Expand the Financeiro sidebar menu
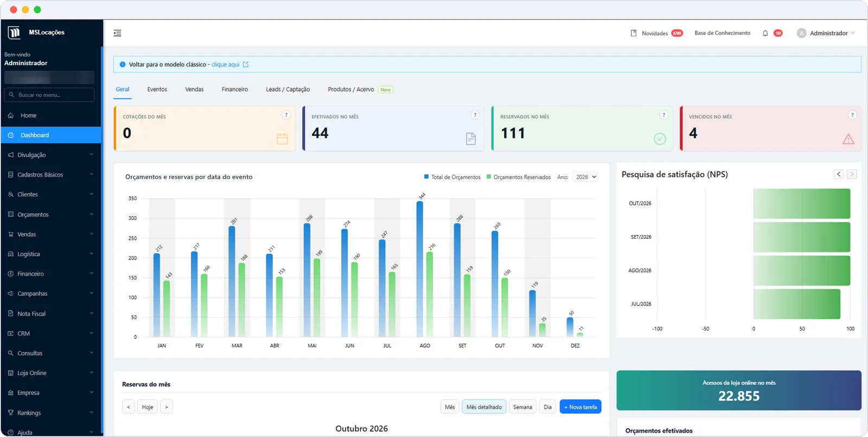Screen dimensions: 868x437 [51, 274]
